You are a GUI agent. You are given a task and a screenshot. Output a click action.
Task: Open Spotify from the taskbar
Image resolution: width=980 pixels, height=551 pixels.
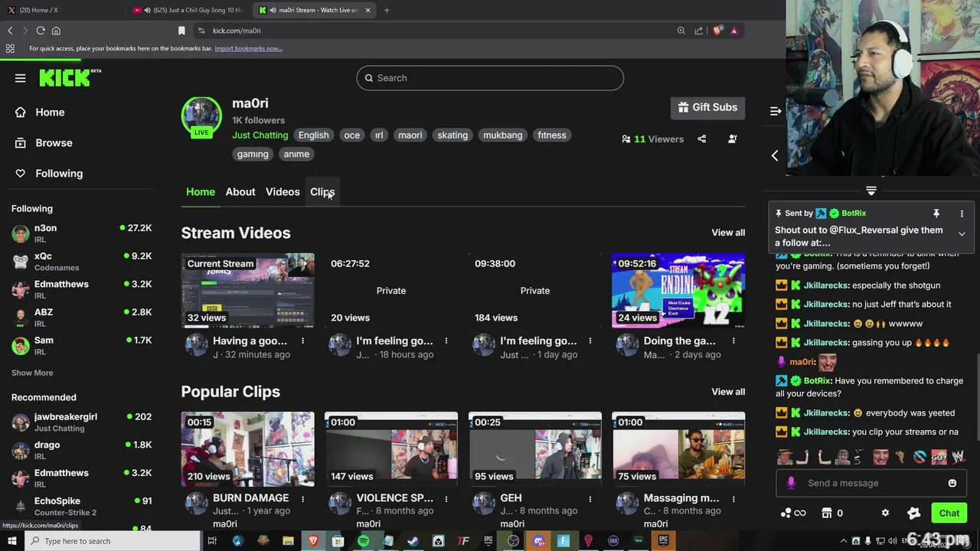click(363, 541)
